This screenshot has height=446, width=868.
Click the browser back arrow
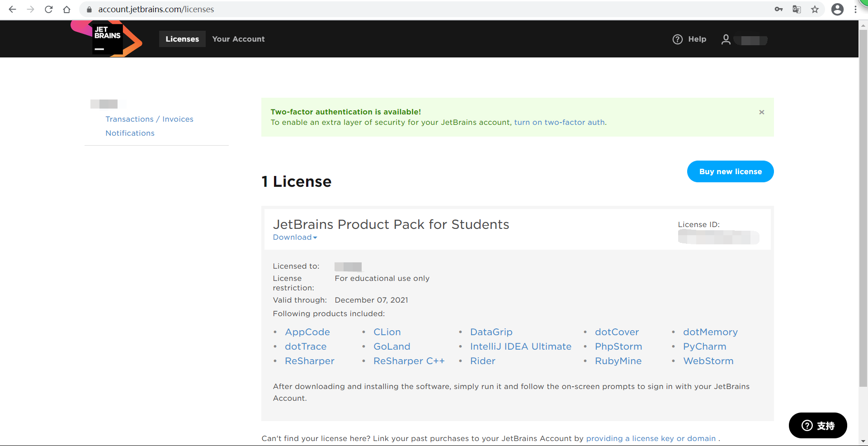(12, 9)
